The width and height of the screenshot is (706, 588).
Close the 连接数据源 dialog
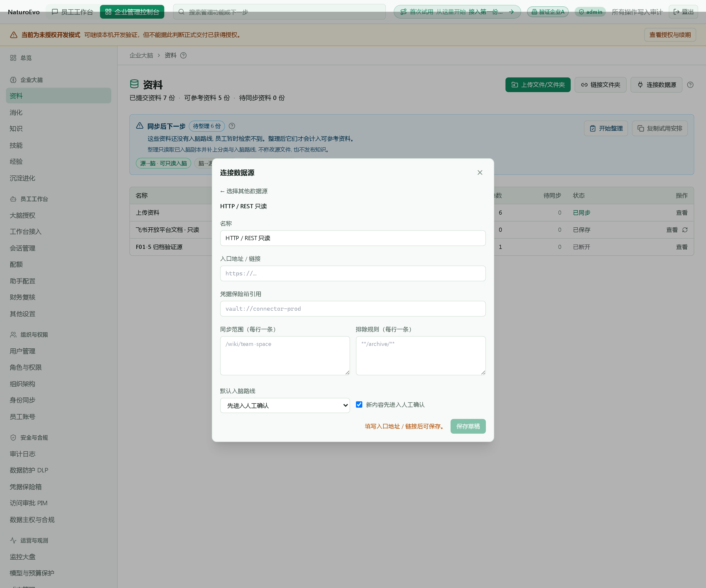click(x=480, y=172)
